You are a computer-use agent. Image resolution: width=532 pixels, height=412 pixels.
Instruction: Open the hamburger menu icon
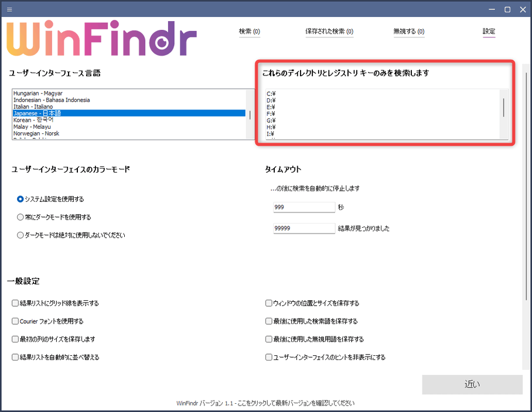coord(9,9)
